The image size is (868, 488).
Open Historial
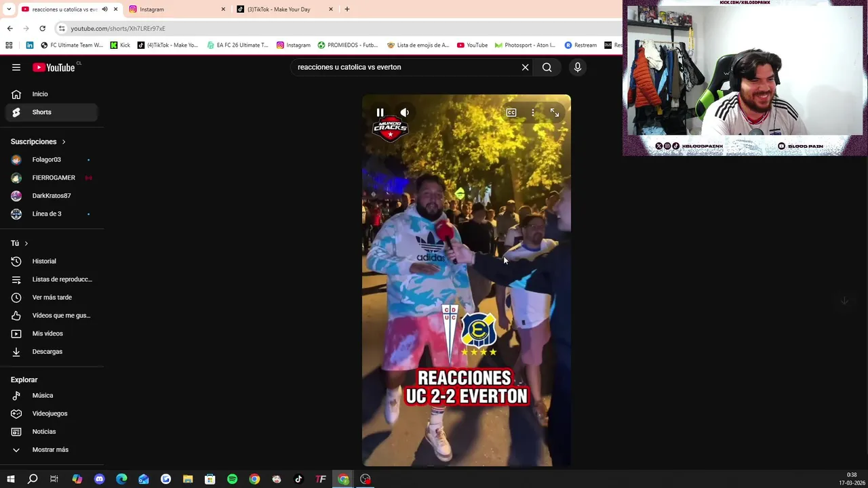52,261
